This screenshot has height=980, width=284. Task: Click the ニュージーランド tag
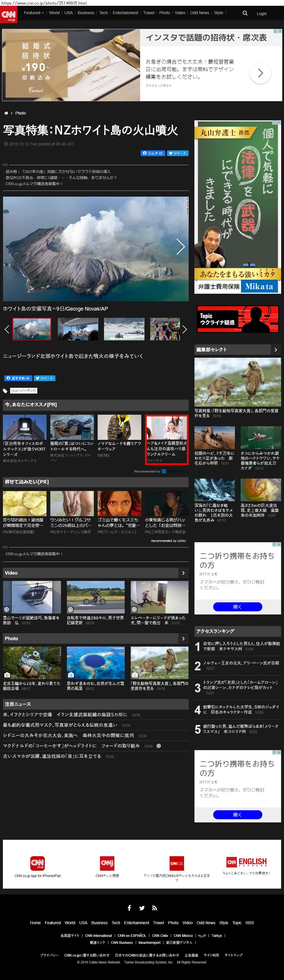point(24,390)
